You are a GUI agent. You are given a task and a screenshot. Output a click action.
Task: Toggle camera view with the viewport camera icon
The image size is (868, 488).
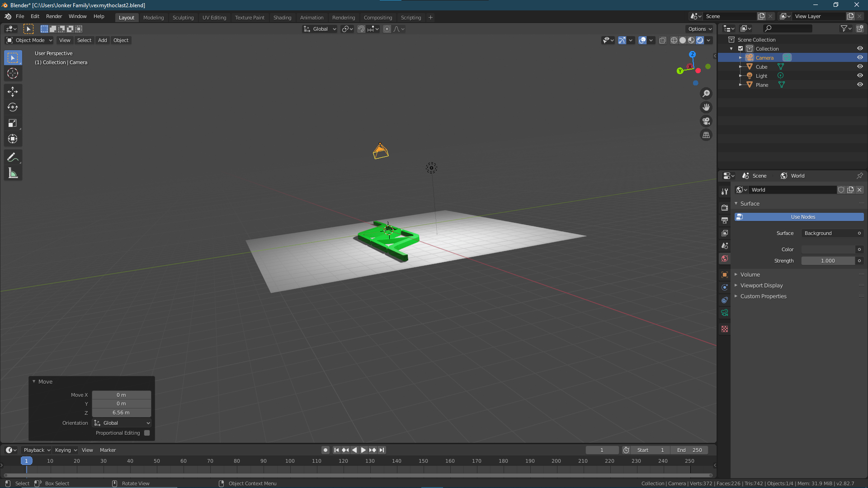[706, 121]
